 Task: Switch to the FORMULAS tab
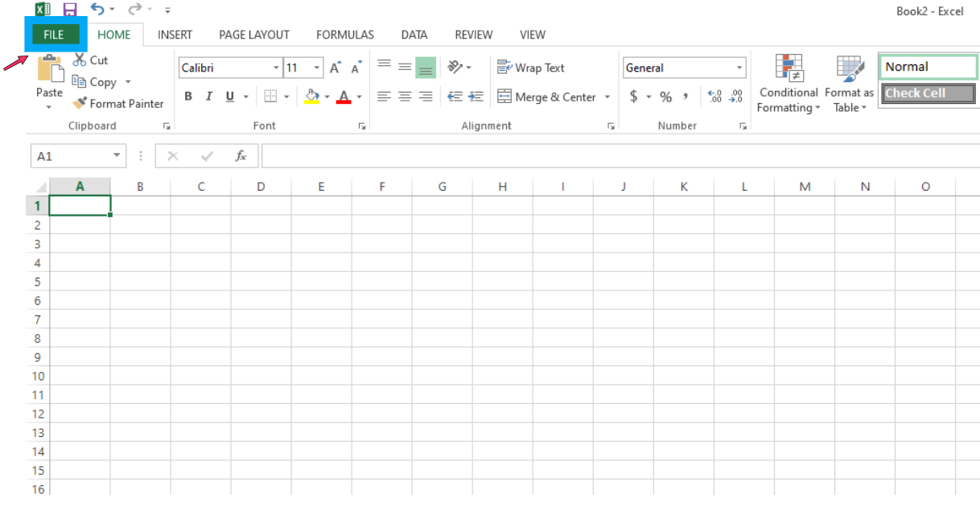point(344,35)
